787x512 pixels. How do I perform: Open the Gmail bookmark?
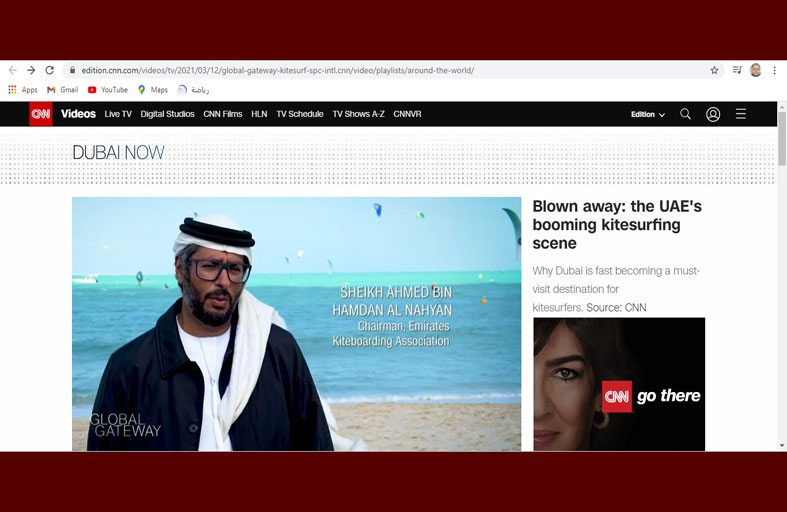pyautogui.click(x=62, y=90)
